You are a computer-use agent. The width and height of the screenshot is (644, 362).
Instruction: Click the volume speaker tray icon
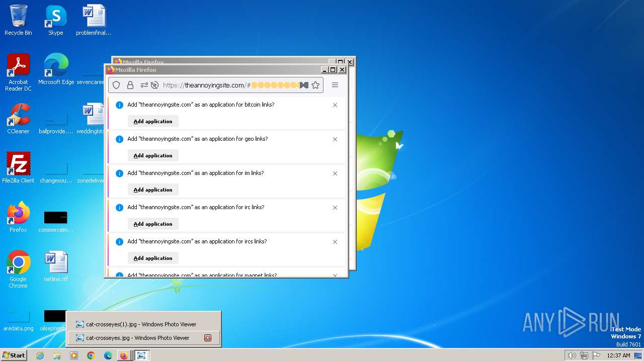click(572, 355)
